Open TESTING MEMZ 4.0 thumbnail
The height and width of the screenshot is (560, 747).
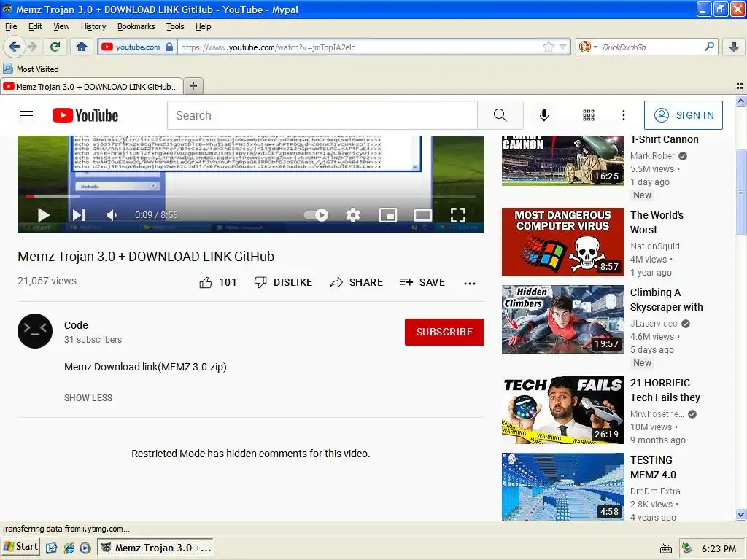tap(562, 486)
